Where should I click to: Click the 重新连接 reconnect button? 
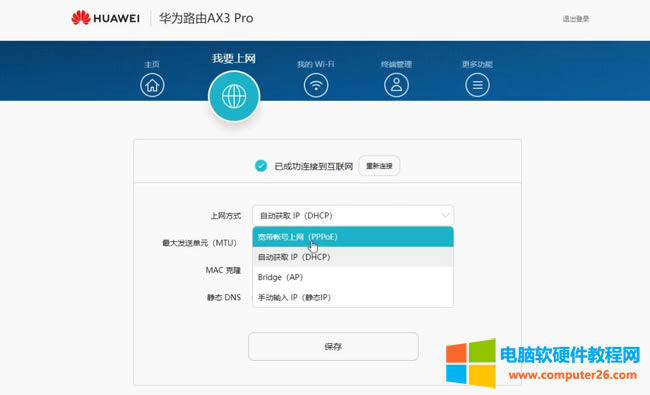coord(379,166)
